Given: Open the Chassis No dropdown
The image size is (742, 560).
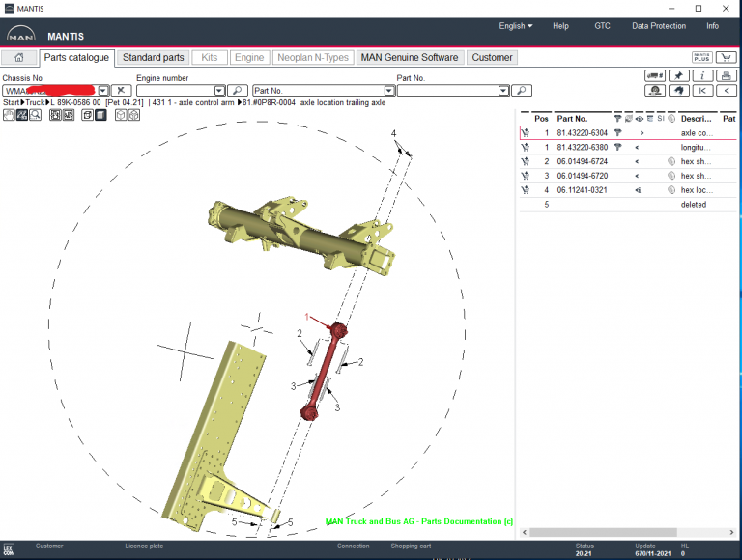Looking at the screenshot, I should pos(103,91).
